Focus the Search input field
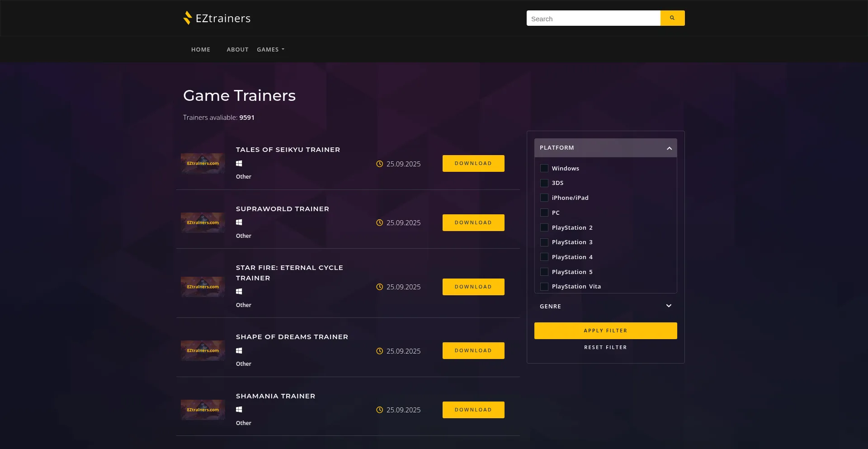 click(x=593, y=19)
